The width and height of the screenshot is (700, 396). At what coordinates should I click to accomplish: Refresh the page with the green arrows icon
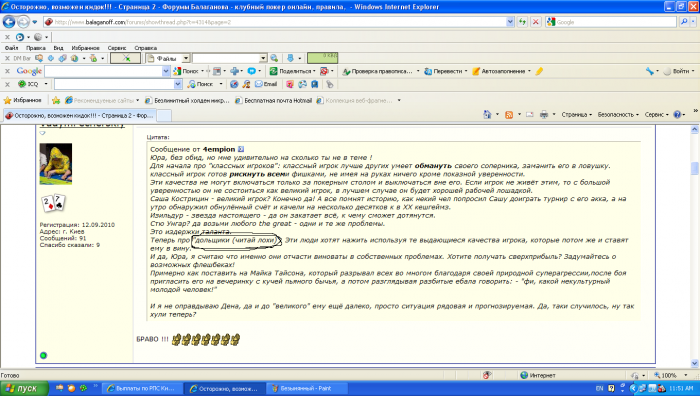(522, 21)
